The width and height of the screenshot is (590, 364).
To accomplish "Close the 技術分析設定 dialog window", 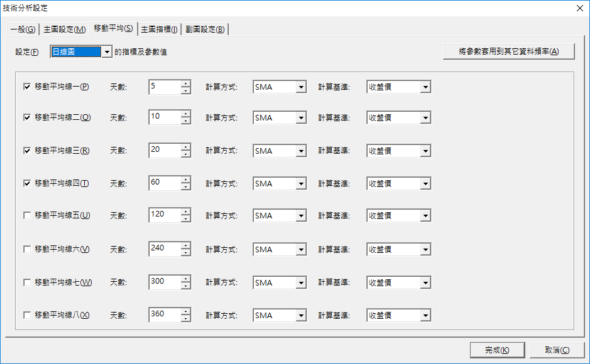I will point(579,8).
